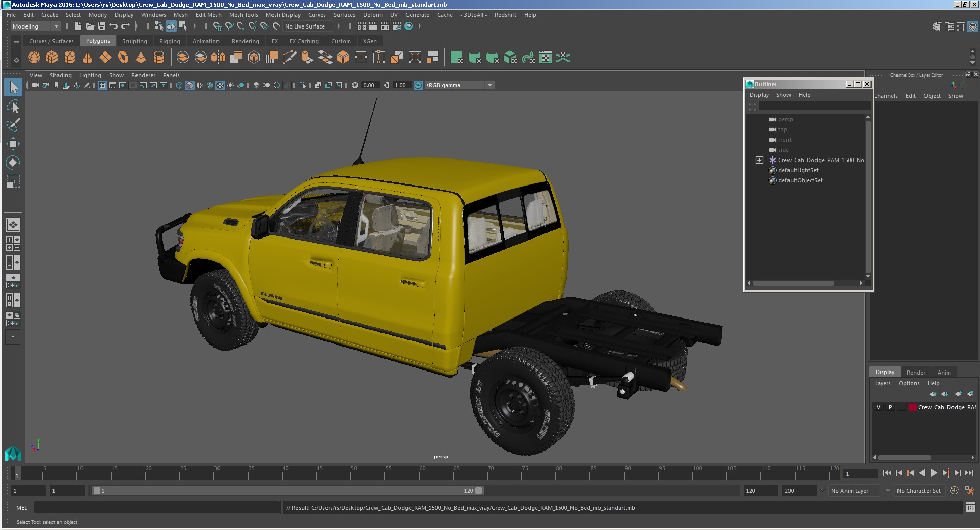The height and width of the screenshot is (530, 980).
Task: Step to next key button
Action: click(x=946, y=473)
